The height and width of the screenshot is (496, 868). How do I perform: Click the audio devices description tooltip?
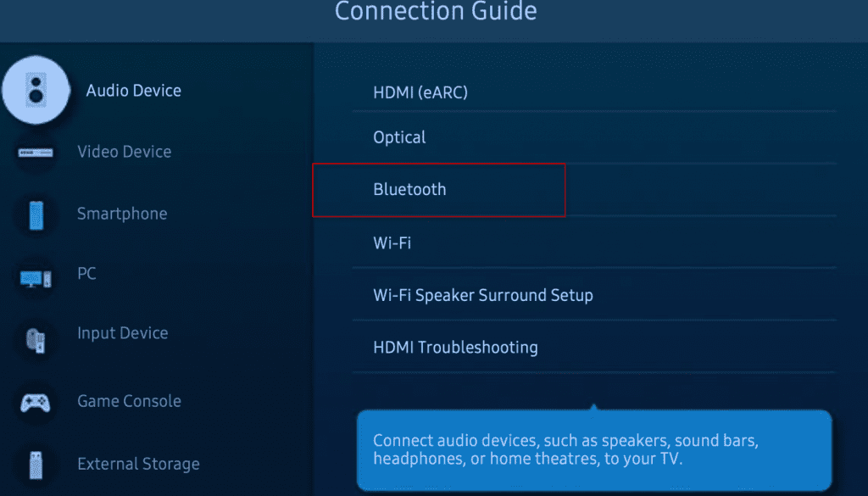pos(593,448)
